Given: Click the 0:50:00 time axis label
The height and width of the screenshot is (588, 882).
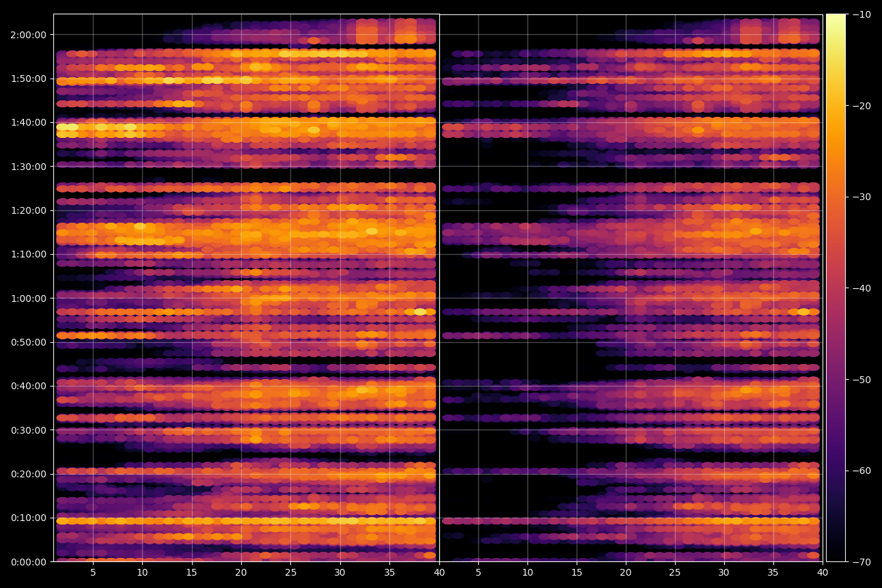Looking at the screenshot, I should [x=28, y=342].
